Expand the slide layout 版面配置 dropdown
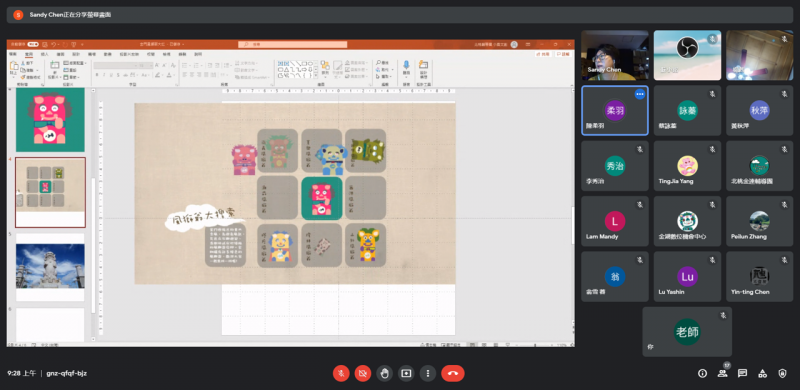Image resolution: width=800 pixels, height=390 pixels. click(74, 63)
